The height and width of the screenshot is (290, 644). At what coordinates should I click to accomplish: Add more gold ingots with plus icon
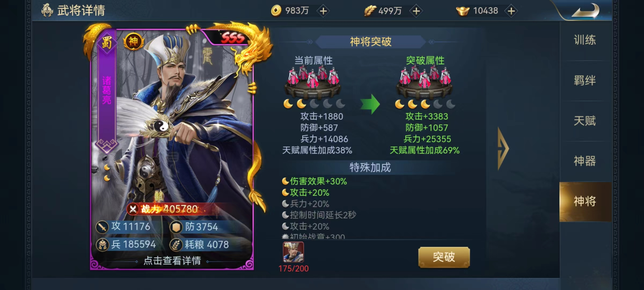tap(511, 11)
